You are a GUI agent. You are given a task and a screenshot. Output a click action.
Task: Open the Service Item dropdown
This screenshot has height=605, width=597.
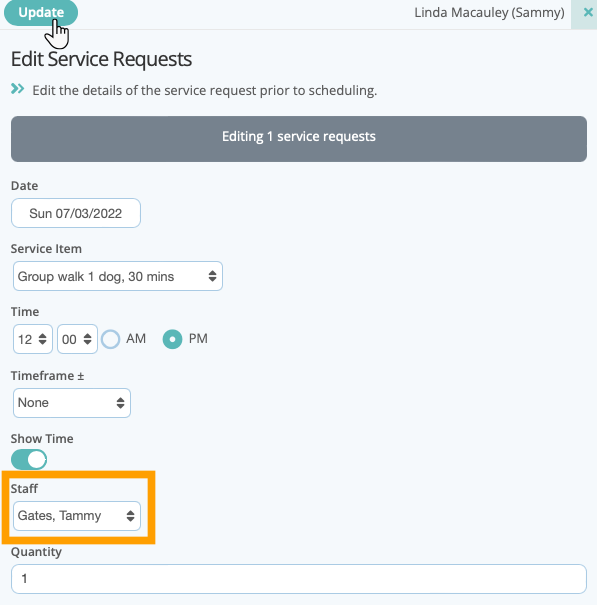click(118, 276)
